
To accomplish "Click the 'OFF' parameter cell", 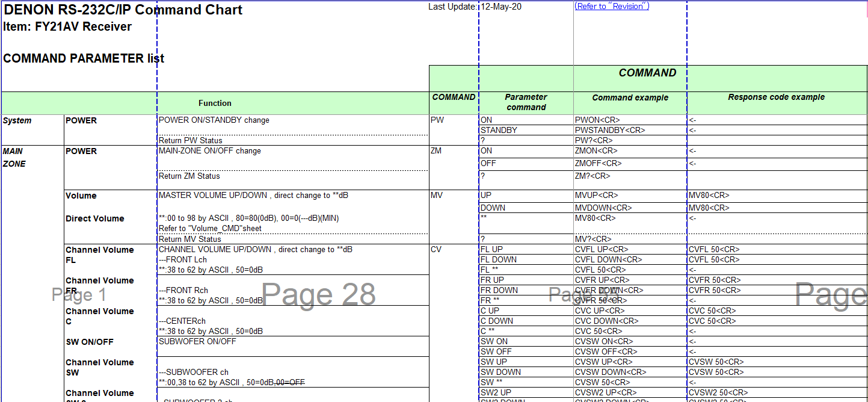I will click(526, 164).
